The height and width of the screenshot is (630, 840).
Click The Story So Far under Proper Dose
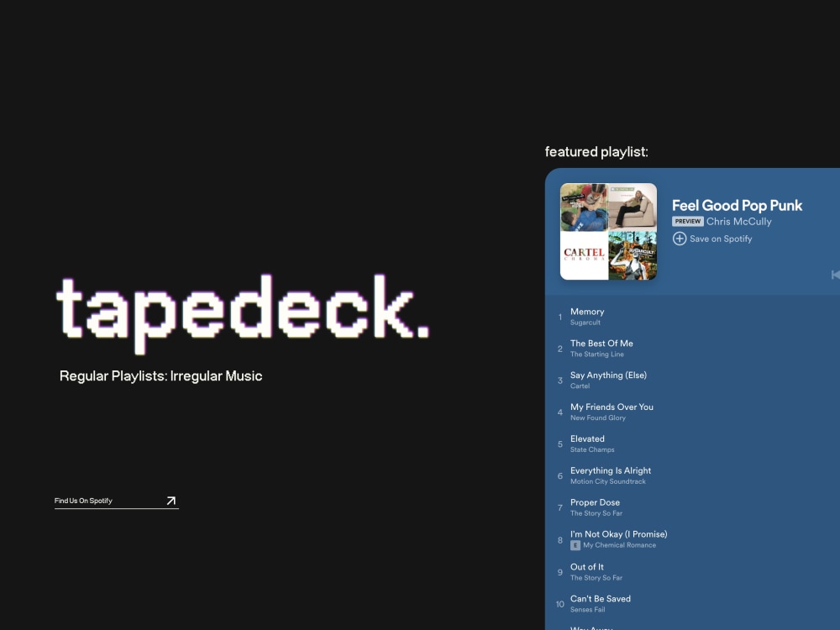click(x=596, y=514)
